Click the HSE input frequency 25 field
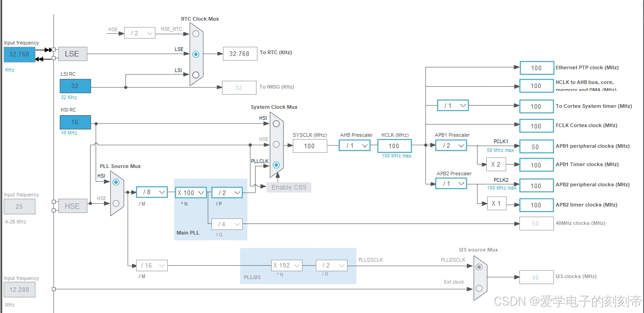The image size is (644, 313). (x=19, y=207)
